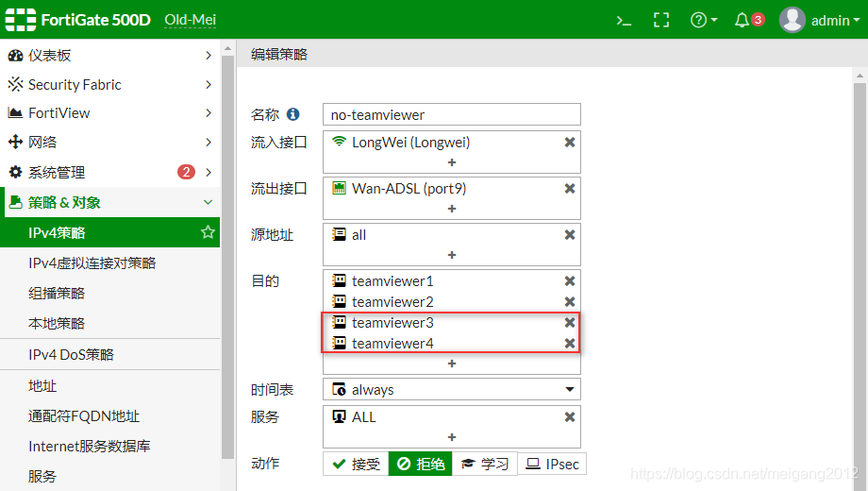
Task: Collapse the 策略 & 对象 section
Action: click(x=109, y=202)
